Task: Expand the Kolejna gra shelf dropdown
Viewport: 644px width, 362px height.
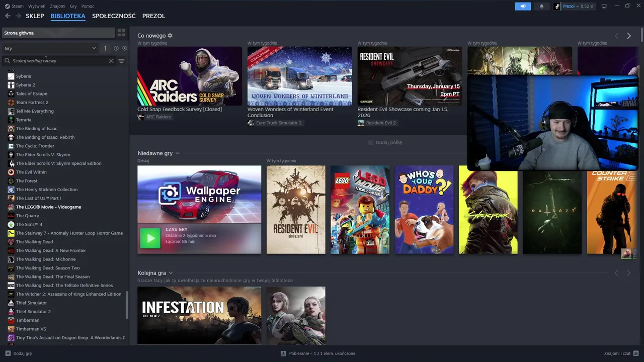Action: click(x=171, y=273)
